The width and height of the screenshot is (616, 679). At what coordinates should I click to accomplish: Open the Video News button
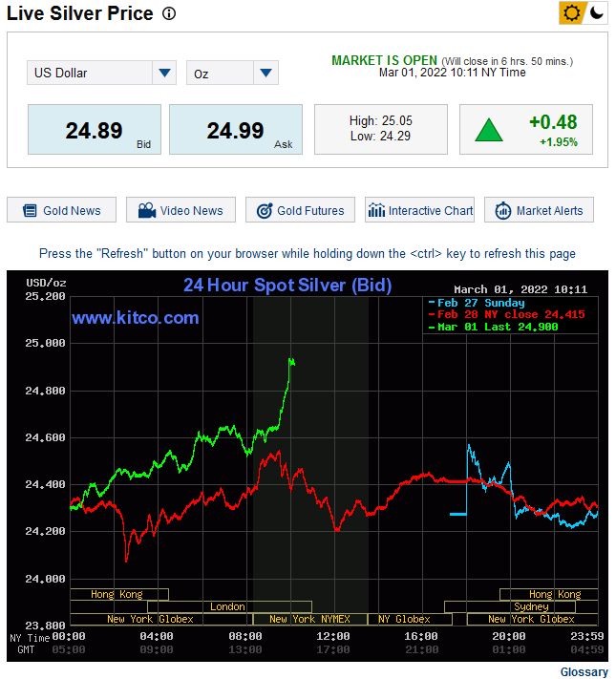click(x=181, y=210)
